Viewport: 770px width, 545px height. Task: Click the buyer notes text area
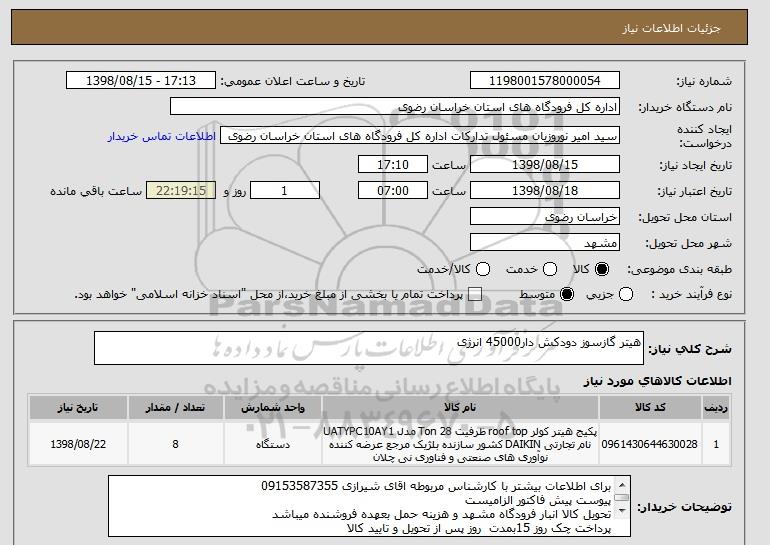click(369, 506)
